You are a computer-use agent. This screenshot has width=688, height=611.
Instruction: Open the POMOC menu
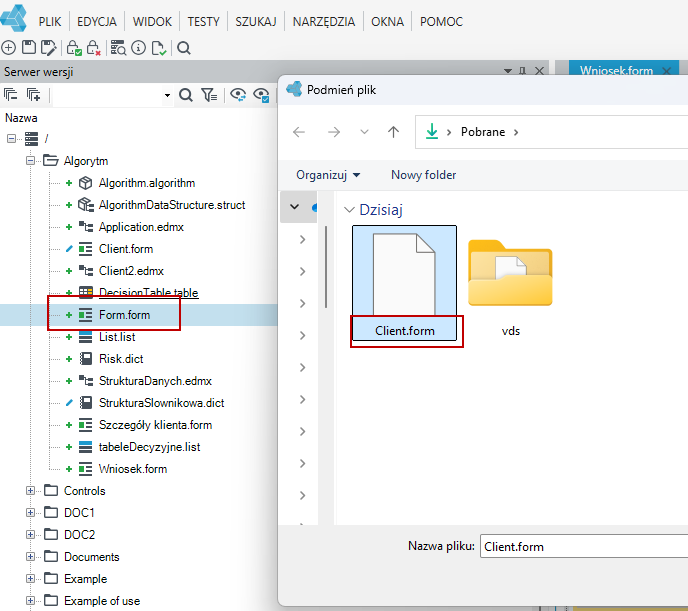point(441,21)
